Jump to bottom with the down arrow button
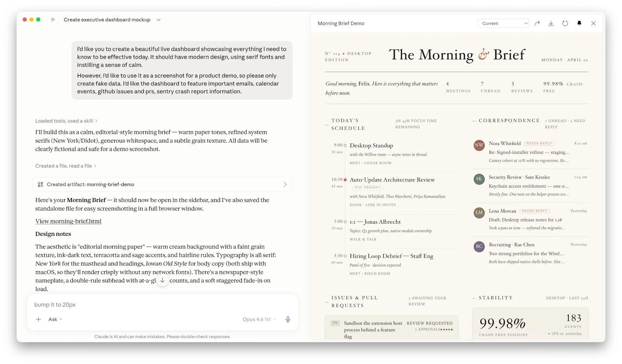Viewport: 622px width, 364px height. pos(162,280)
